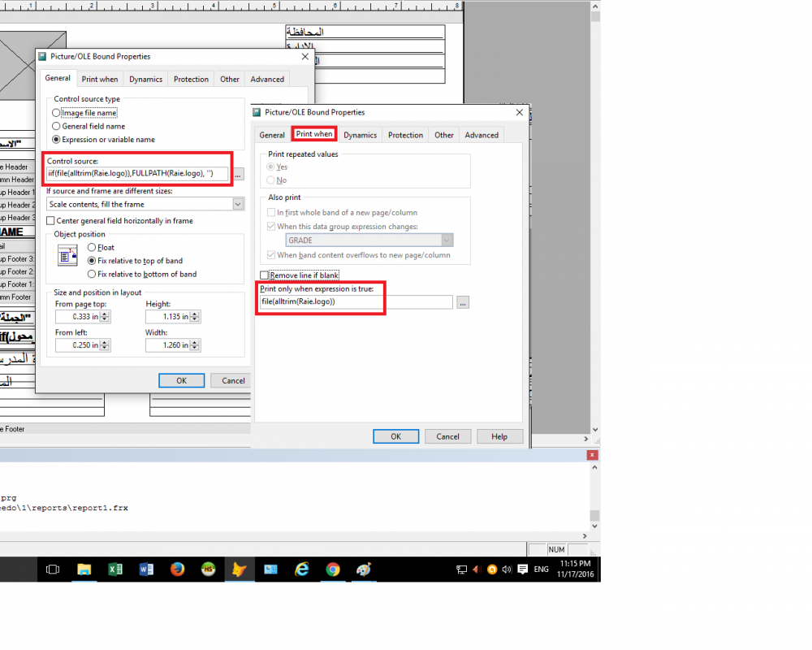Switch to Dynamics tab in front dialog

point(360,135)
